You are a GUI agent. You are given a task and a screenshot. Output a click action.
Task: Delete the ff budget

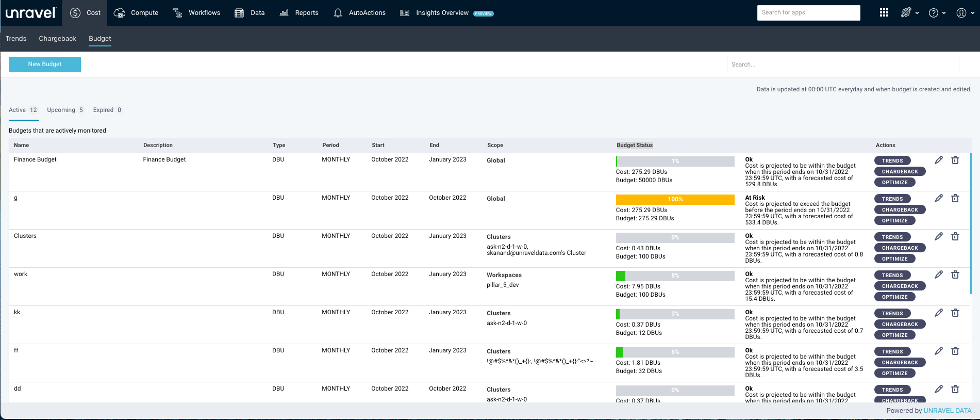(x=955, y=351)
